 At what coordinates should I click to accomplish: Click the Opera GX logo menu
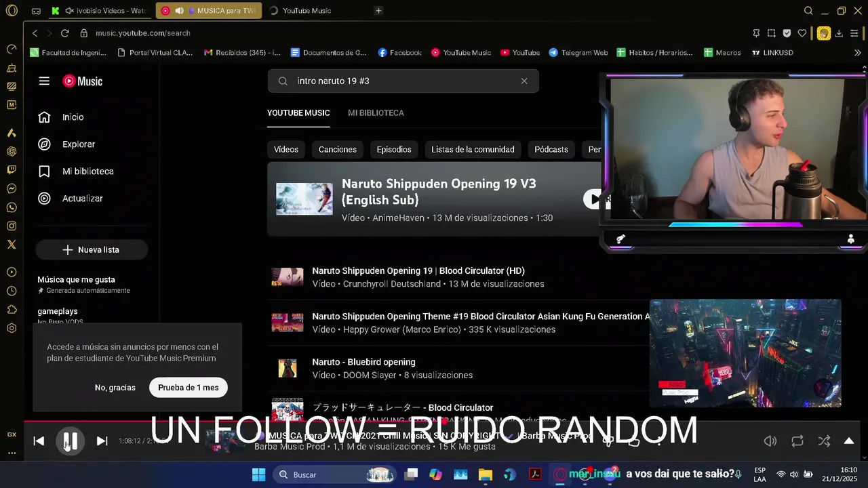click(x=12, y=11)
